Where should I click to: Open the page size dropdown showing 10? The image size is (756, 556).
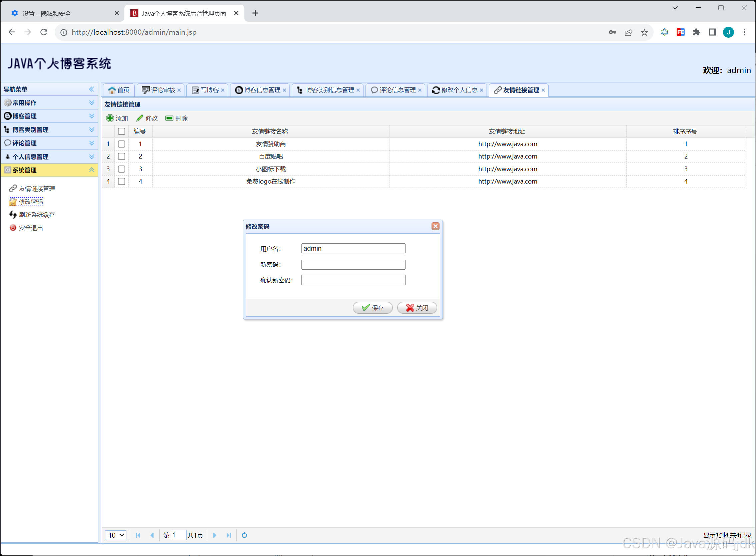click(115, 535)
